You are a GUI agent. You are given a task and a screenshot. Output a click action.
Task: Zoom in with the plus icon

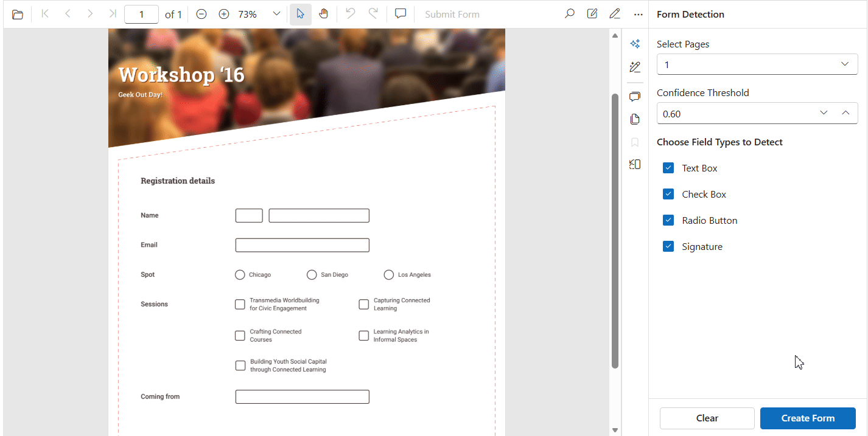click(x=223, y=14)
